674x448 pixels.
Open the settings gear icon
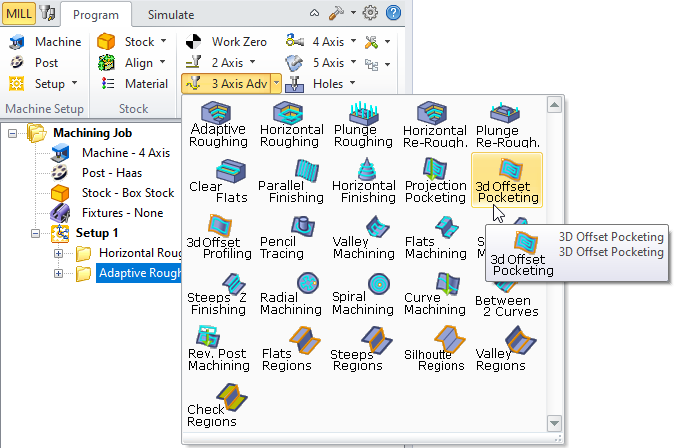[x=370, y=13]
